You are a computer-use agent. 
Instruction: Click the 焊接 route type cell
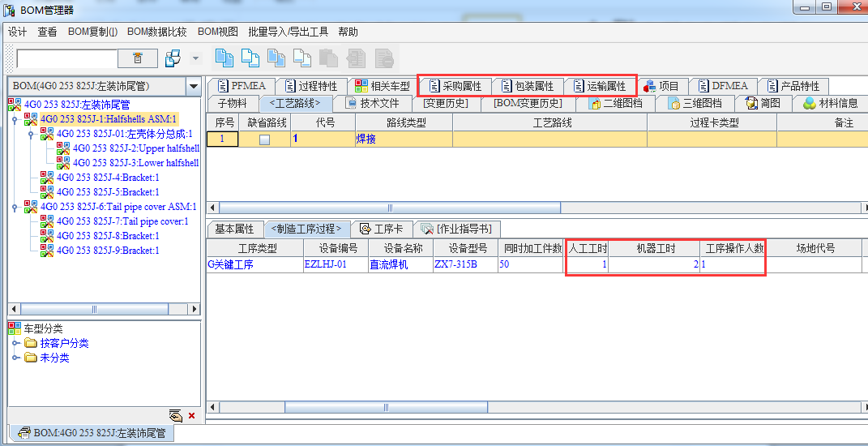tap(404, 139)
